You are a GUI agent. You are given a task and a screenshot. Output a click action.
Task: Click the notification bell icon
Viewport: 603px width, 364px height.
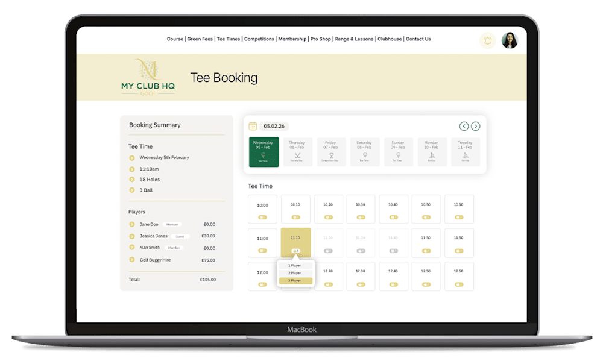[487, 40]
